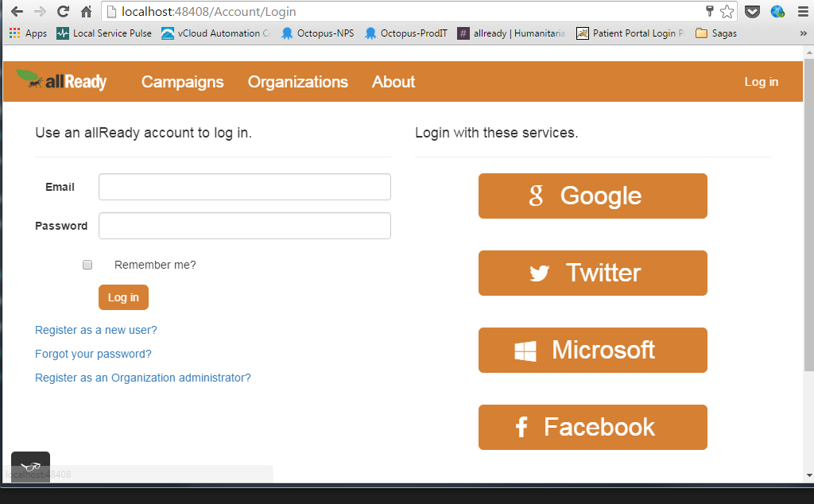Submit the form with the Log in button
The height and width of the screenshot is (504, 814).
[x=123, y=297]
